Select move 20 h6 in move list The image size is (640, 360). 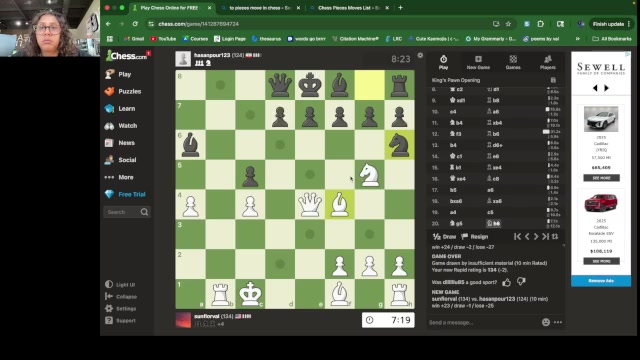pyautogui.click(x=493, y=224)
